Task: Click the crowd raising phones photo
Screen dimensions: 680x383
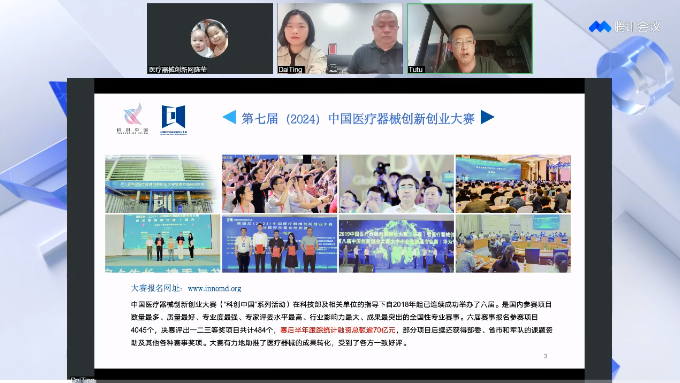Action: pyautogui.click(x=279, y=184)
